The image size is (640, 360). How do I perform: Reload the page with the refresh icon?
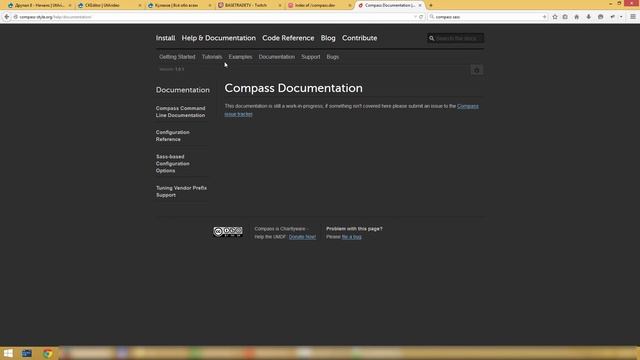(421, 17)
